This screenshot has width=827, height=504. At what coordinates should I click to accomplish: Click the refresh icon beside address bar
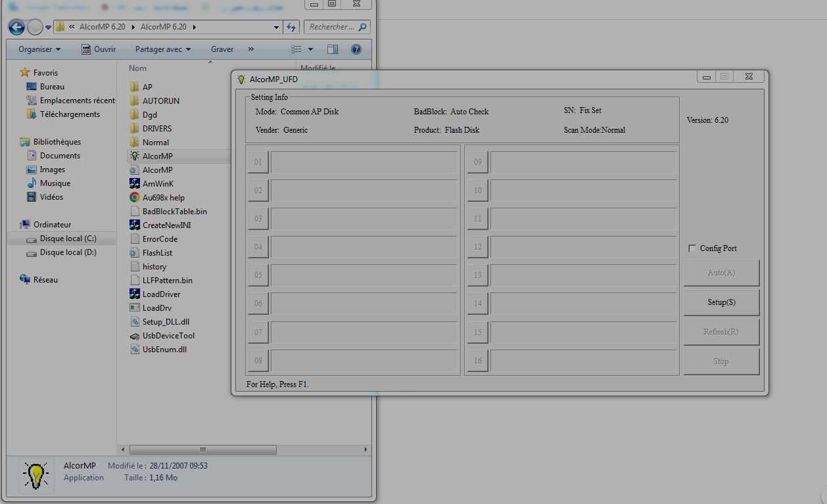click(x=293, y=27)
